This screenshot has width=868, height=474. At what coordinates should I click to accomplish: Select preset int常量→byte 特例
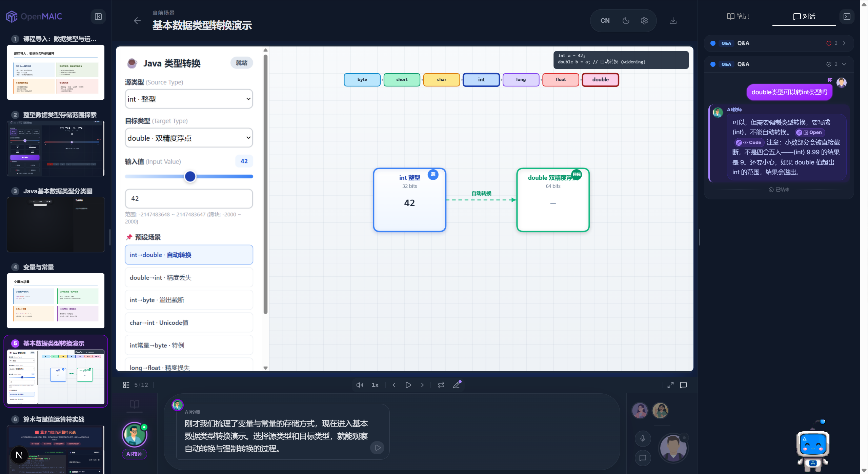point(189,345)
